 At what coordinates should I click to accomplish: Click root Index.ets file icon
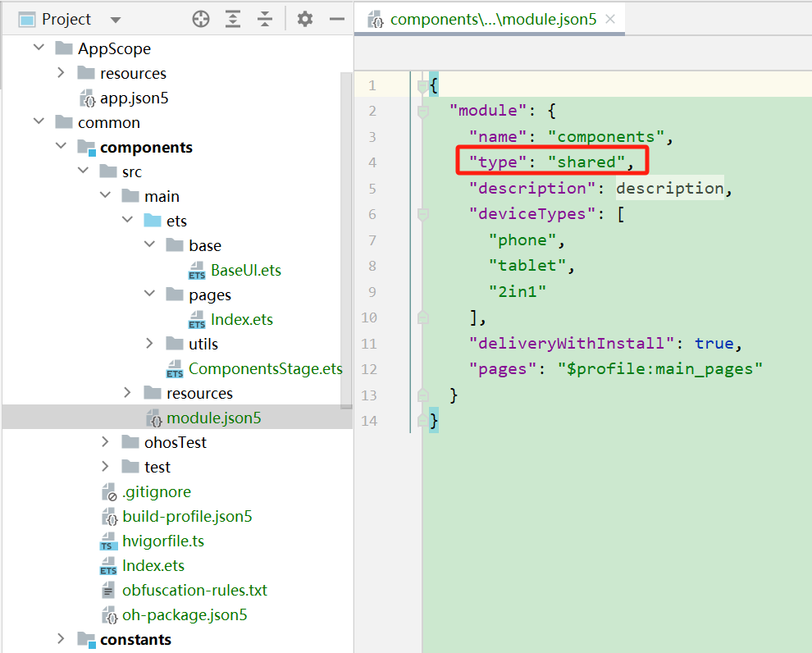[107, 566]
